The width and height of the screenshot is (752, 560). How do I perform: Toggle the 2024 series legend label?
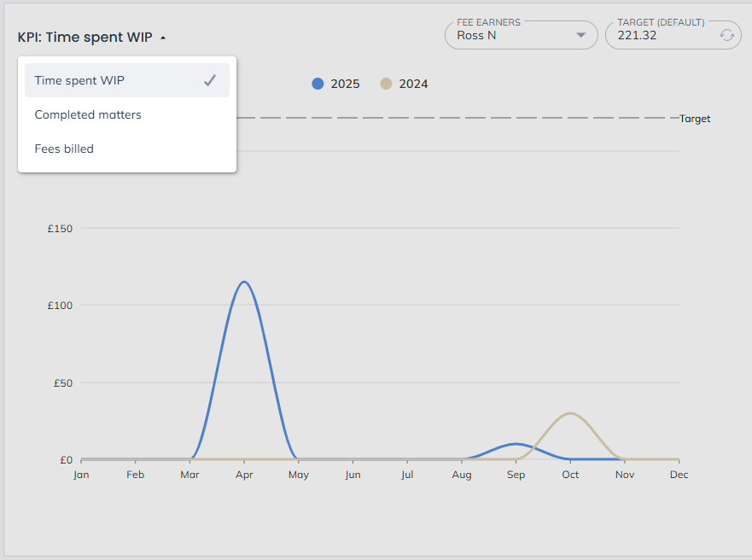(x=413, y=84)
